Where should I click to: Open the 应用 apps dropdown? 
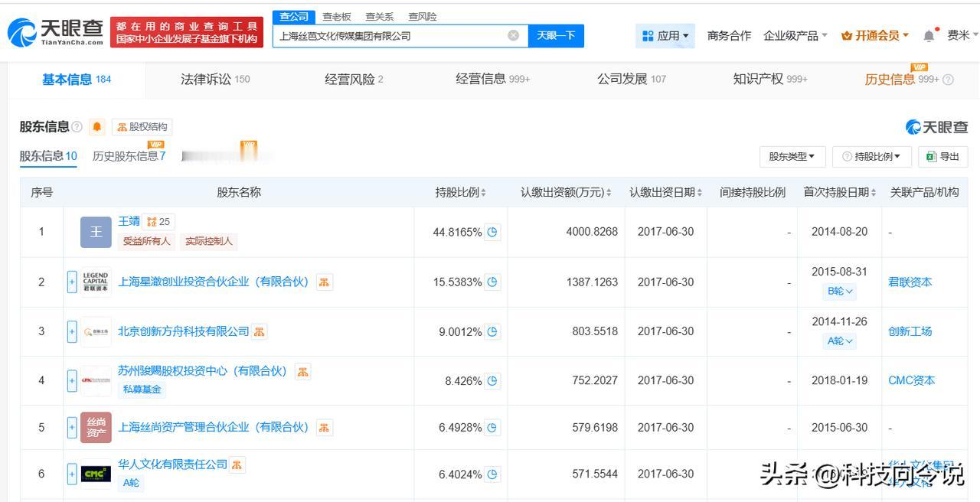(665, 35)
